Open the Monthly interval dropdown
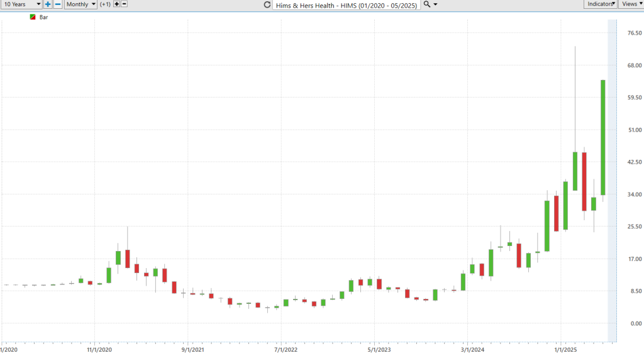644x353 pixels. [80, 4]
